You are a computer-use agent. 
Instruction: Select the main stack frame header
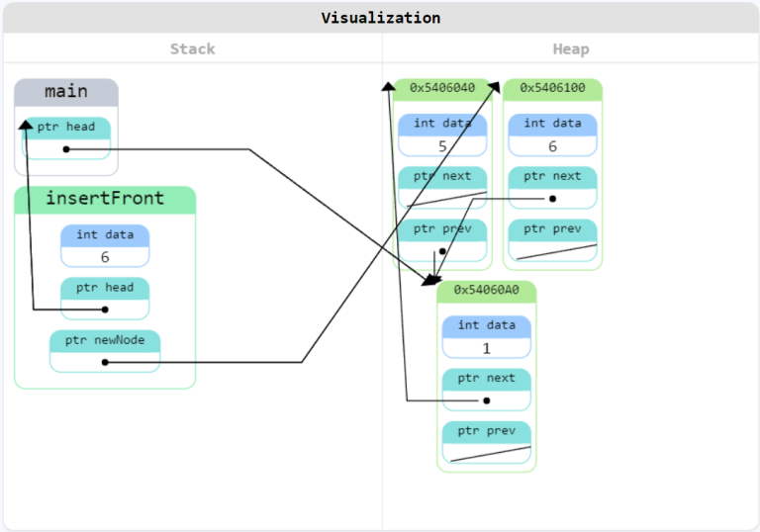[x=66, y=92]
